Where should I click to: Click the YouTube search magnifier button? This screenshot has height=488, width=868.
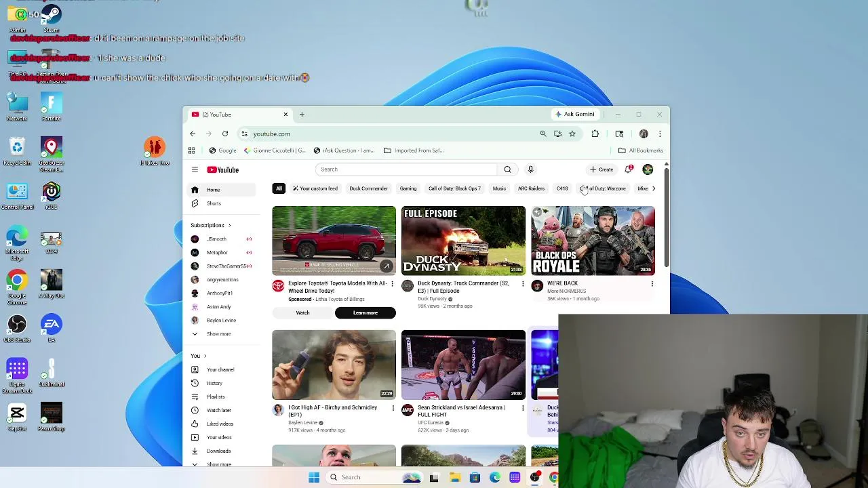coord(507,169)
